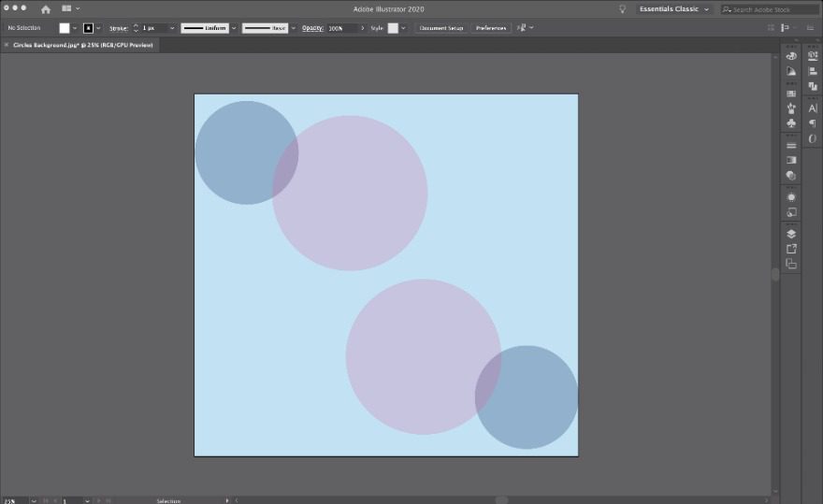Viewport: 823px width, 504px height.
Task: Click the Preferences button
Action: [491, 28]
